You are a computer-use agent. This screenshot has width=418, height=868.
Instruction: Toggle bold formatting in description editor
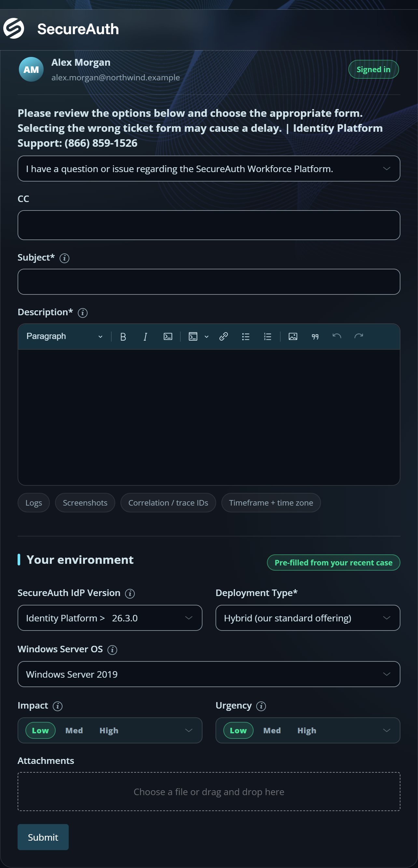(x=123, y=337)
